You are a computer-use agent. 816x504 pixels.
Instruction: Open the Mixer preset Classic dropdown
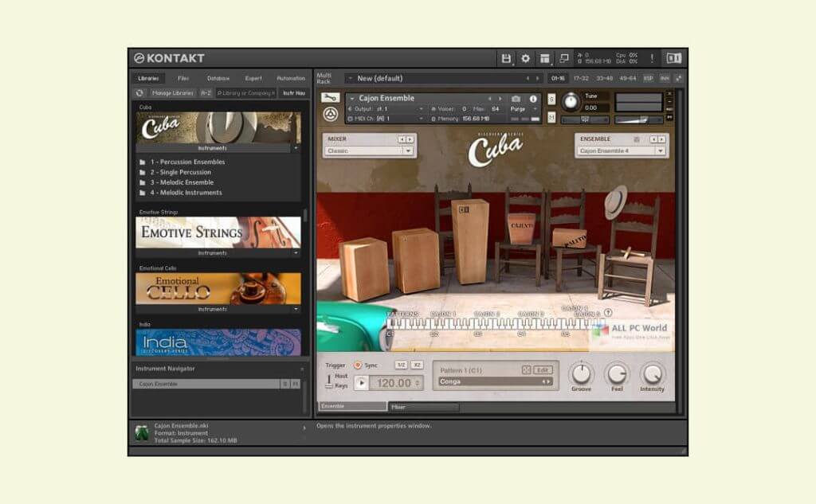[x=369, y=150]
